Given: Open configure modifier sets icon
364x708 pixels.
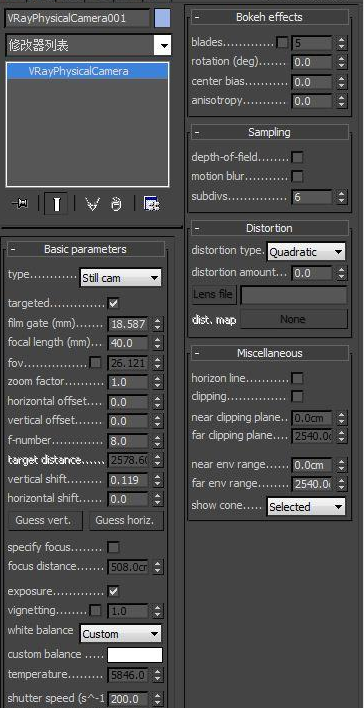Looking at the screenshot, I should click(151, 204).
